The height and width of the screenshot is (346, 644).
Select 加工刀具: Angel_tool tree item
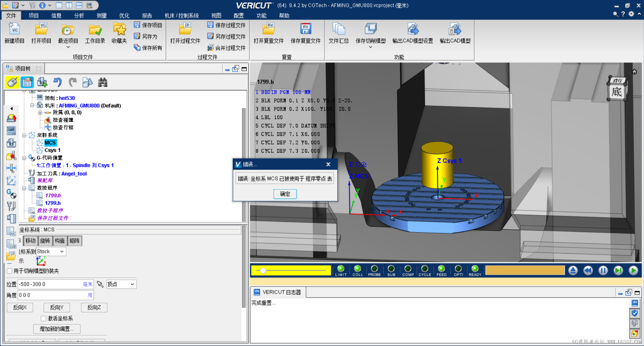point(62,174)
